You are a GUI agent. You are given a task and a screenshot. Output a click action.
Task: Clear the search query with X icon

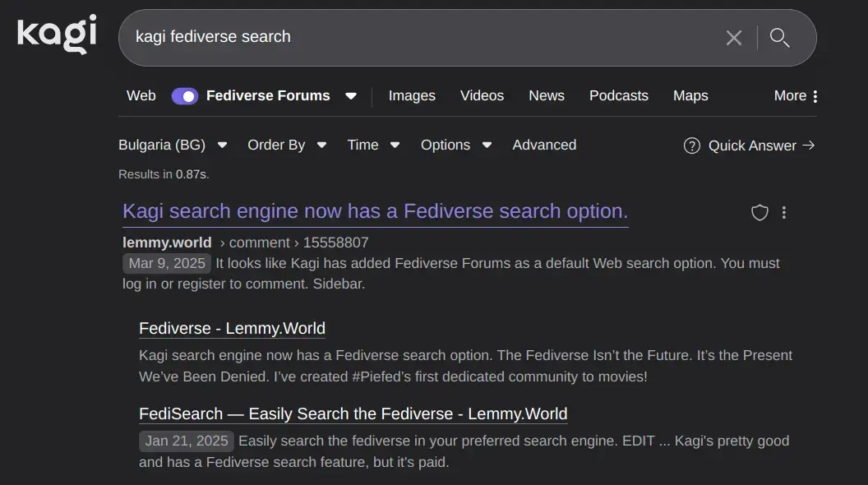pos(733,38)
